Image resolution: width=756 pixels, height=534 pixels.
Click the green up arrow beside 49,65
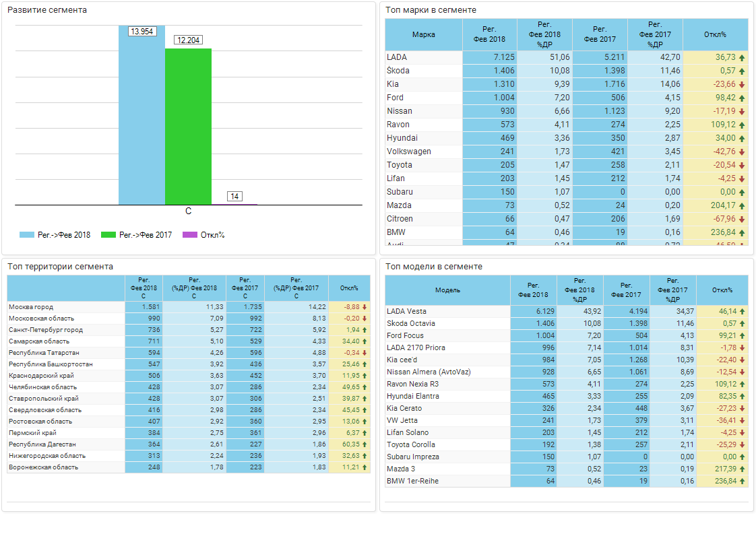click(365, 387)
